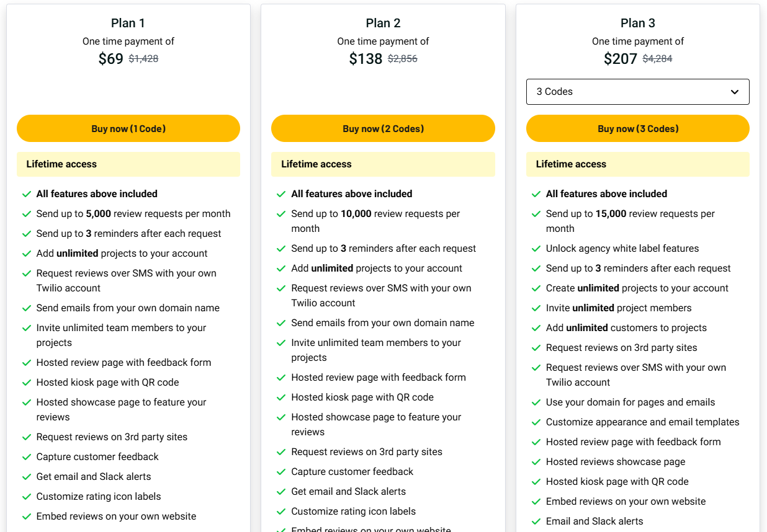This screenshot has width=767, height=532.
Task: Click the checkmark beside 5,000 review requests
Action: click(27, 214)
